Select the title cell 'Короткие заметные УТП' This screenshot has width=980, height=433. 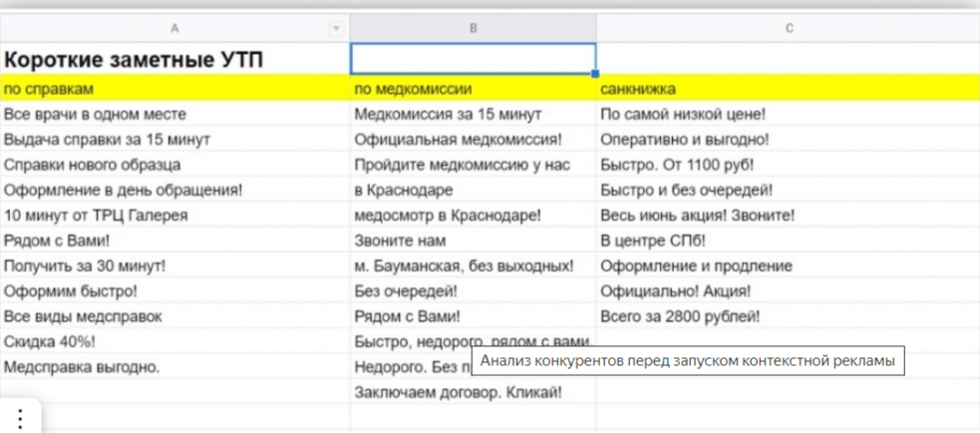tap(135, 60)
